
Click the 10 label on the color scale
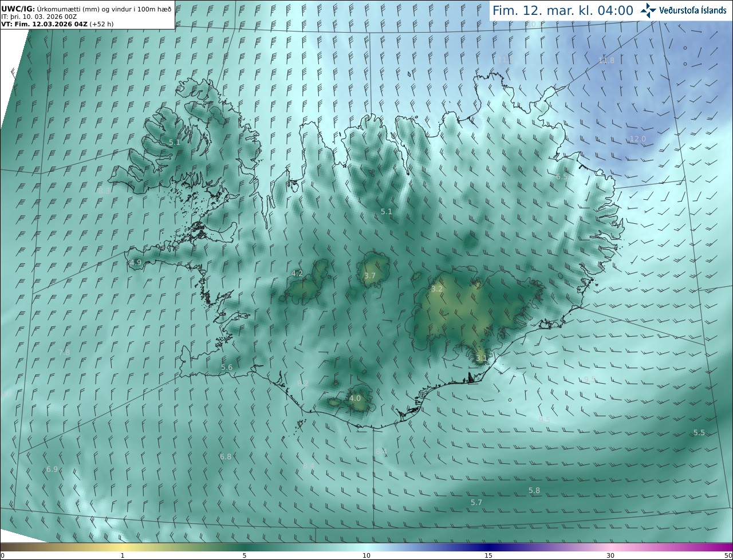[366, 555]
